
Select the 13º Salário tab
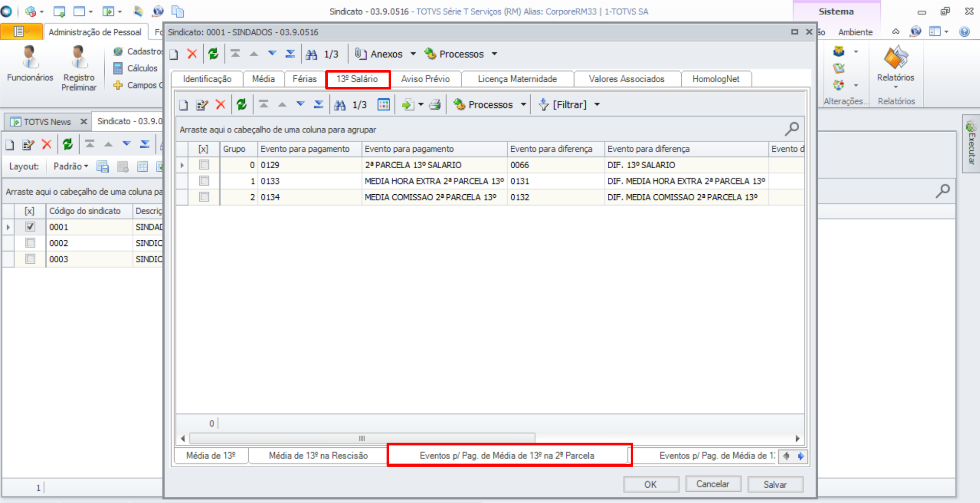[x=357, y=79]
